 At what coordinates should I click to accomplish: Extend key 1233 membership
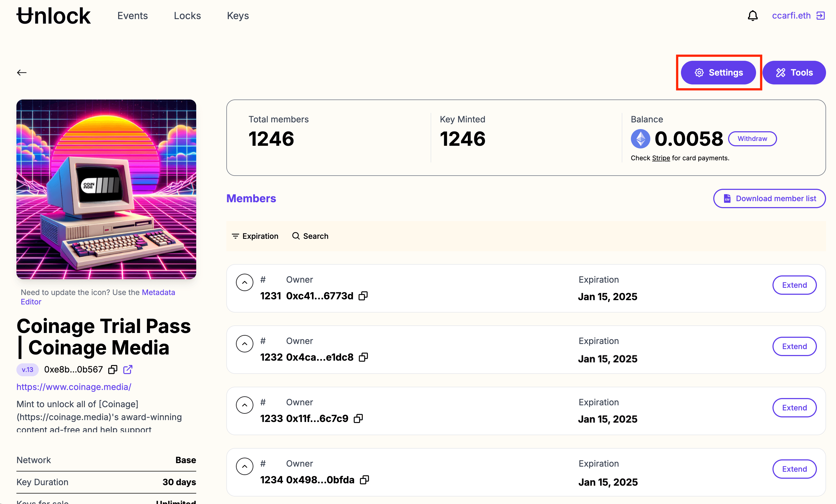coord(794,408)
